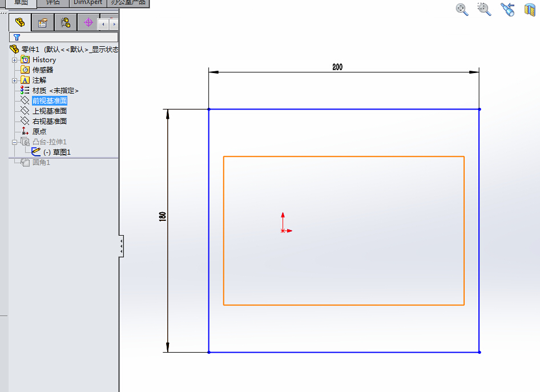Select the 圆角1 fillet feature
Image resolution: width=540 pixels, height=392 pixels.
click(x=41, y=163)
